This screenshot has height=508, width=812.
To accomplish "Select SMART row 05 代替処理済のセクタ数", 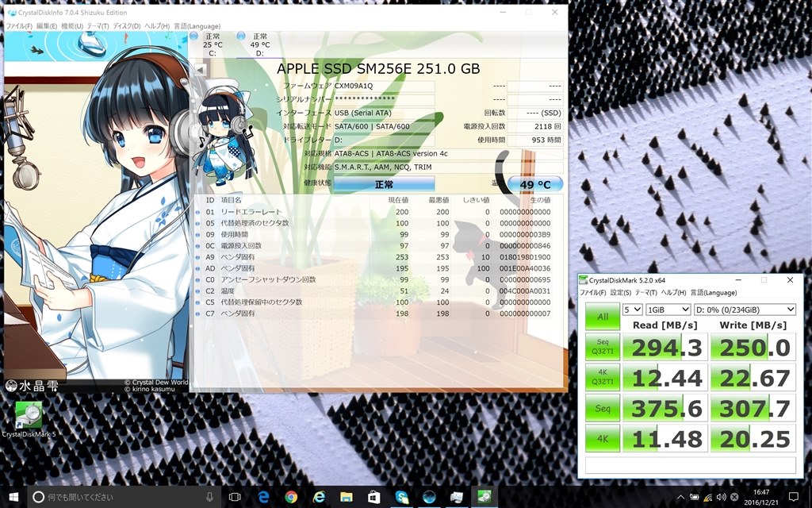I will [x=373, y=223].
